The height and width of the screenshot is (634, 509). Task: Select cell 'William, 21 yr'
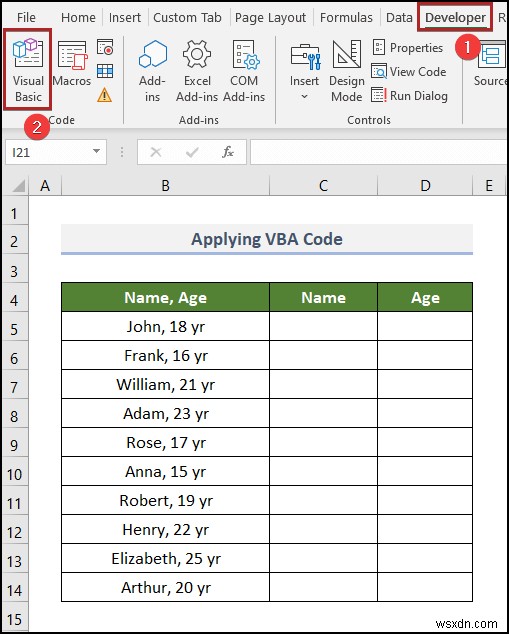tap(165, 384)
